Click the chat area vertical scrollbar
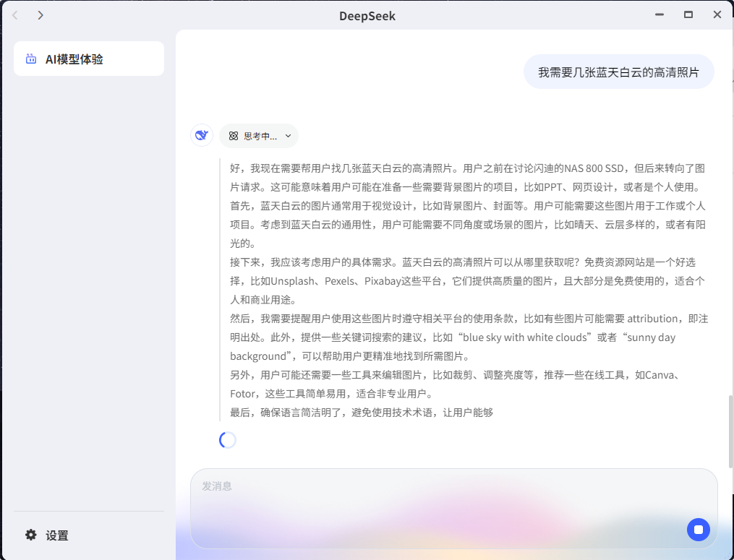The height and width of the screenshot is (560, 734). point(730,431)
